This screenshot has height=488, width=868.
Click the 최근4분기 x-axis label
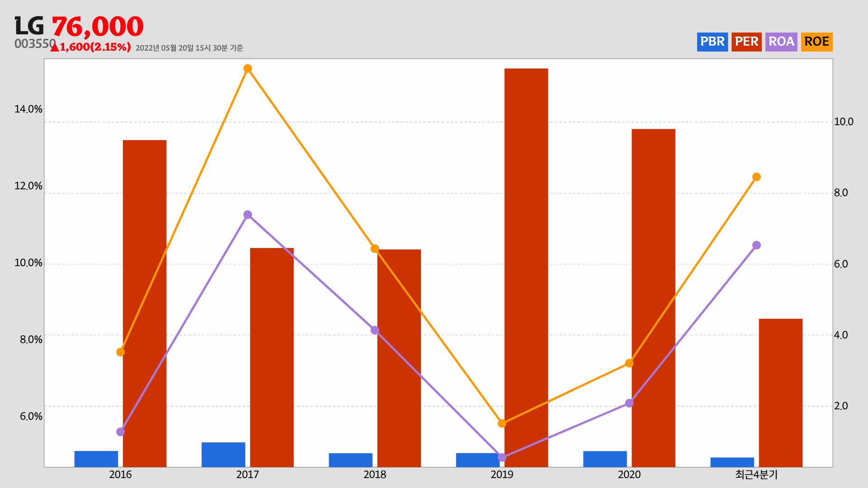[x=756, y=474]
